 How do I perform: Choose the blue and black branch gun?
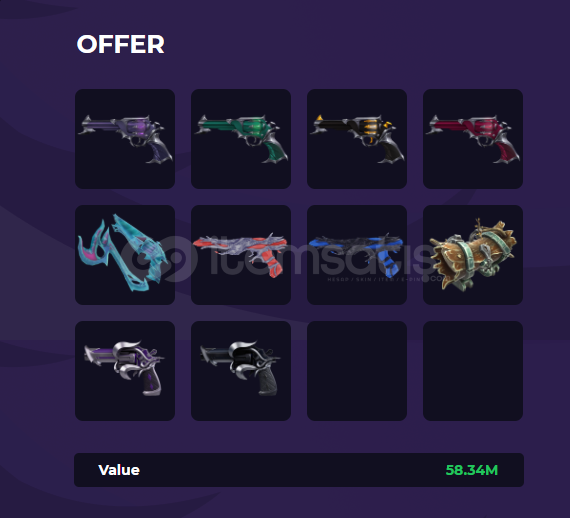tap(357, 254)
